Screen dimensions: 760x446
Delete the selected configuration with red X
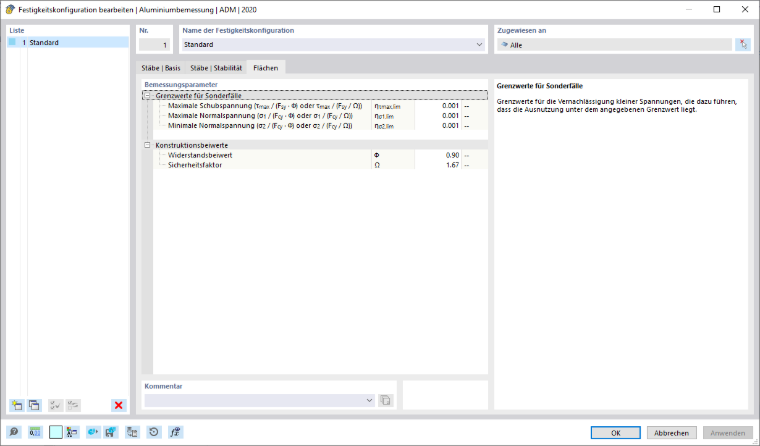click(118, 405)
